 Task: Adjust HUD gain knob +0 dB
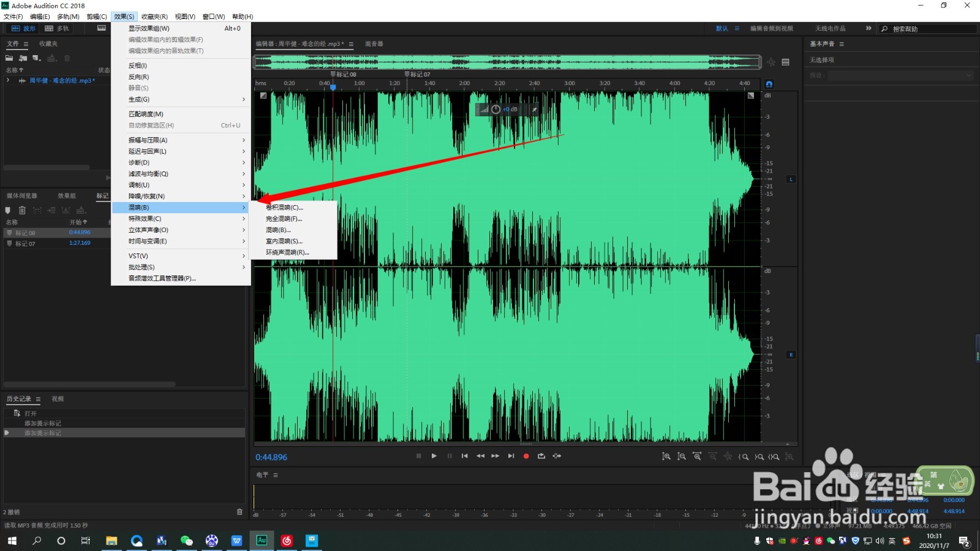point(496,110)
